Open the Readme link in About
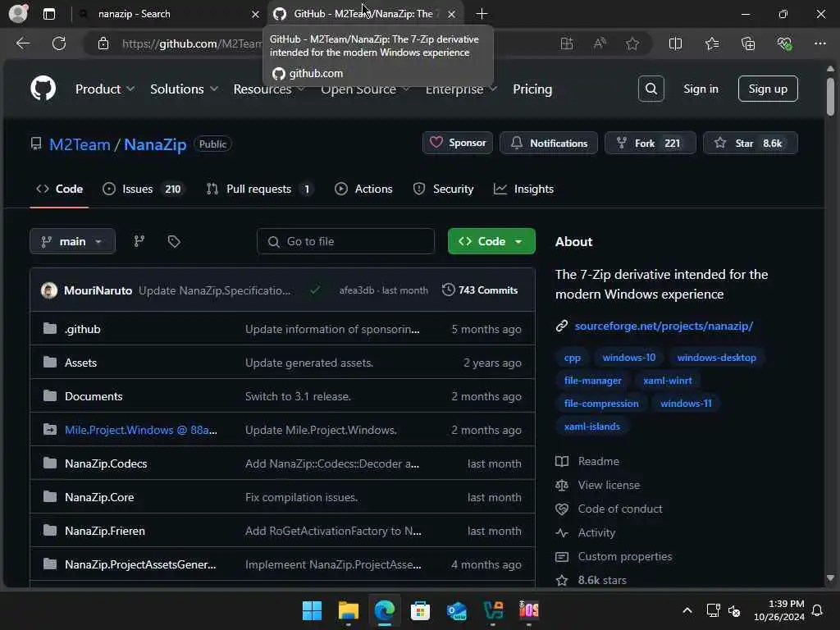Image resolution: width=840 pixels, height=630 pixels. click(598, 461)
